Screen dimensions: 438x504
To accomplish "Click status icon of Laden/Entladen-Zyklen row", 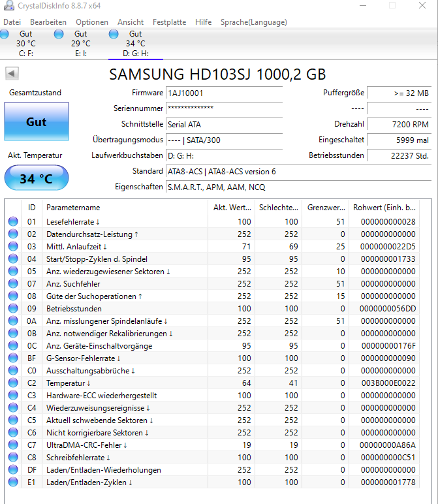I will pyautogui.click(x=13, y=482).
